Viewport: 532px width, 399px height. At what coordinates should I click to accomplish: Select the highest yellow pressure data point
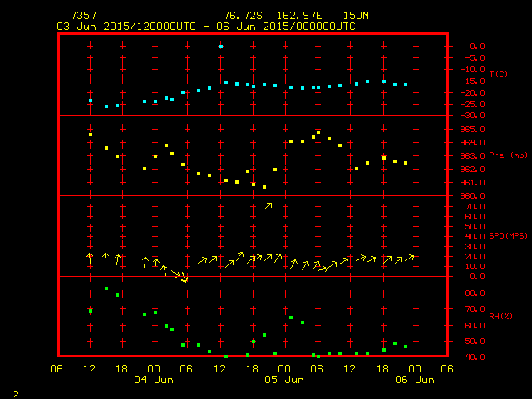318,132
